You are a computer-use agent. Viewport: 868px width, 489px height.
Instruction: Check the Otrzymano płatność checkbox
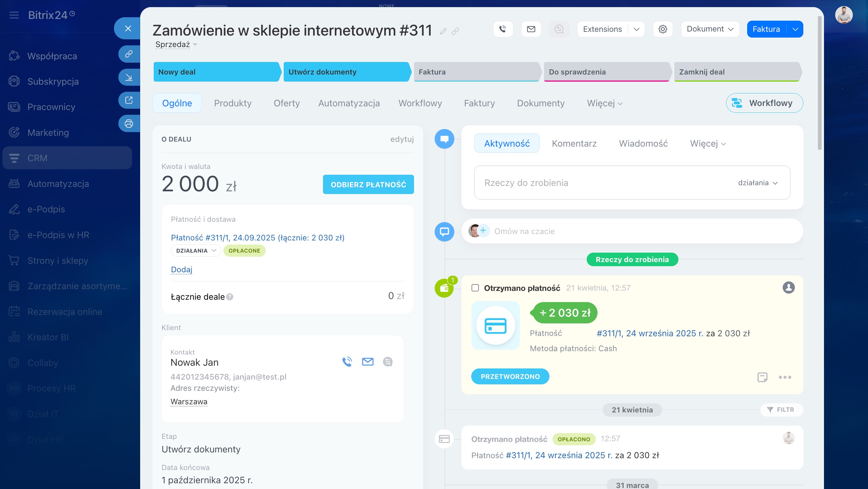coord(475,288)
